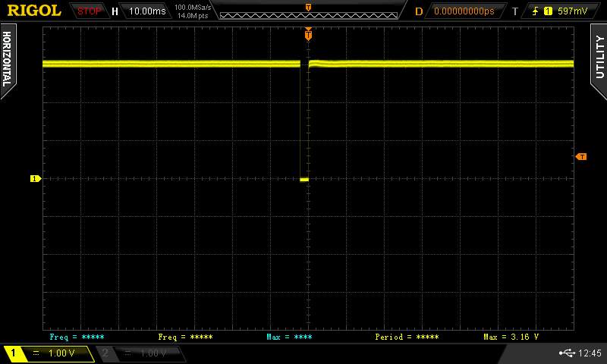Image resolution: width=607 pixels, height=364 pixels.
Task: Click the channel 1 ground marker
Action: coord(34,179)
